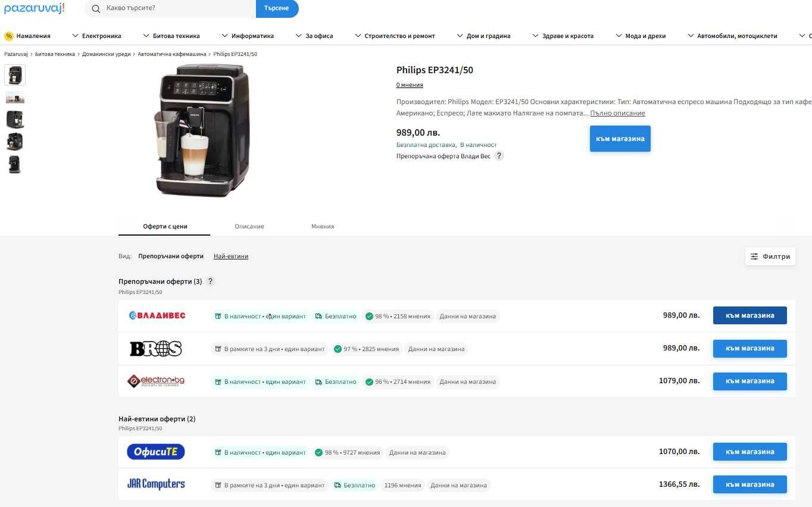Go to store for ОфисиТЕ offer

pyautogui.click(x=749, y=452)
